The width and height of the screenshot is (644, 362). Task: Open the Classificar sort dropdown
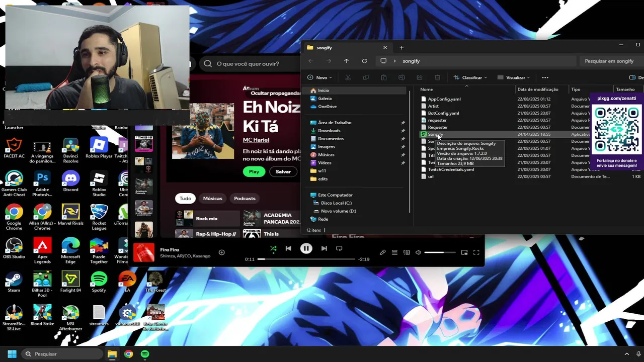[x=470, y=77]
